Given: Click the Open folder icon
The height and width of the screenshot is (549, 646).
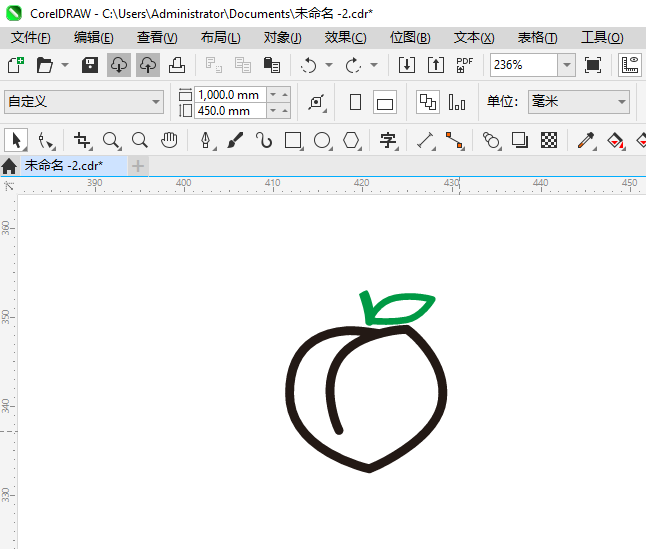Looking at the screenshot, I should click(44, 65).
